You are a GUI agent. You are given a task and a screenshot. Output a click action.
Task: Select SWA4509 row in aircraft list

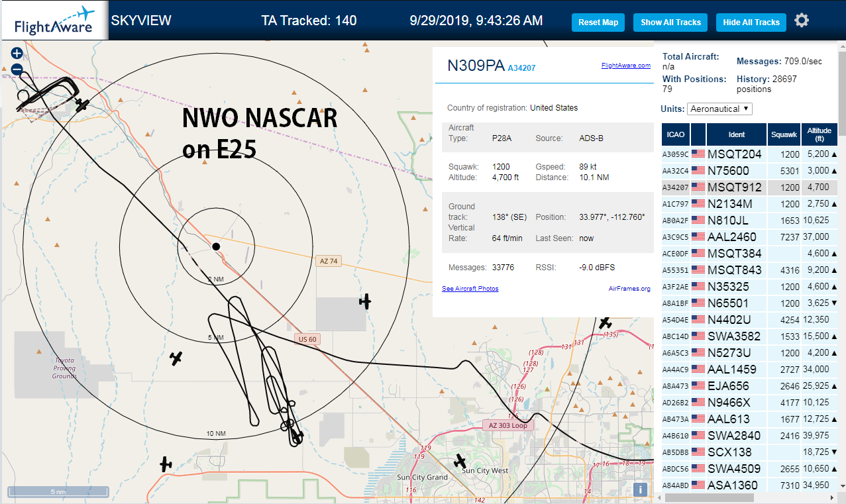pyautogui.click(x=750, y=468)
